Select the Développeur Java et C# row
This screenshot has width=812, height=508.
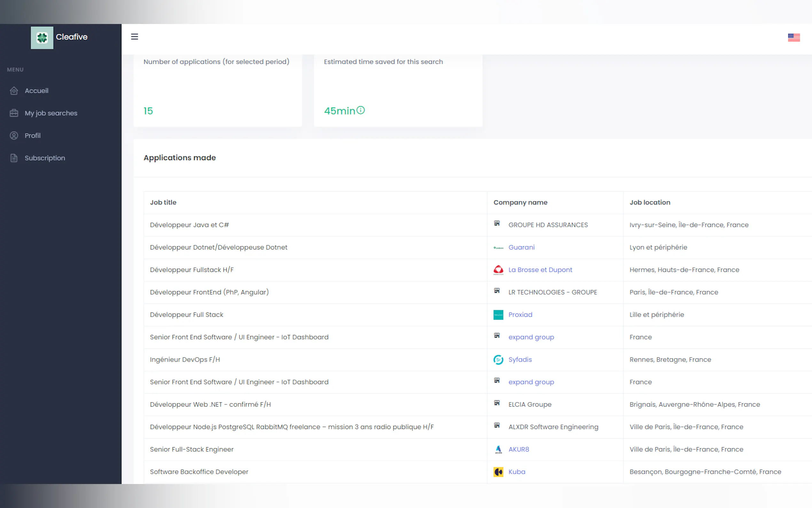click(189, 225)
